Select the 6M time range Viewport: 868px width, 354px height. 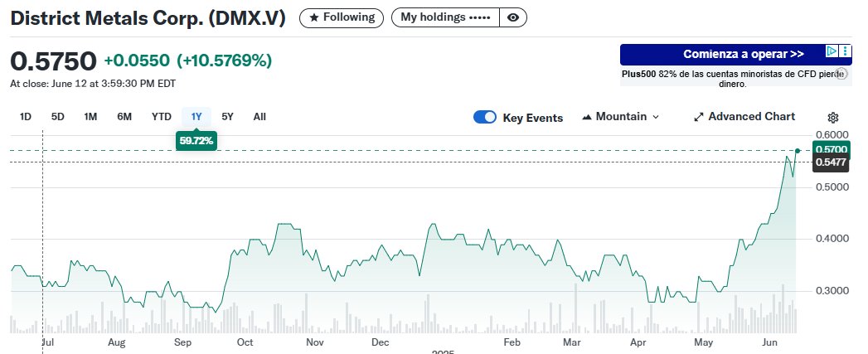pyautogui.click(x=124, y=117)
